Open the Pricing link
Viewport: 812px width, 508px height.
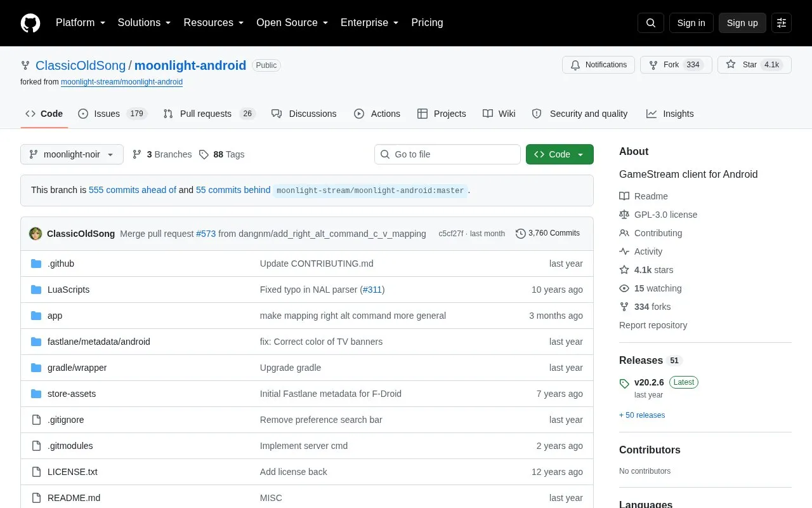pyautogui.click(x=427, y=23)
